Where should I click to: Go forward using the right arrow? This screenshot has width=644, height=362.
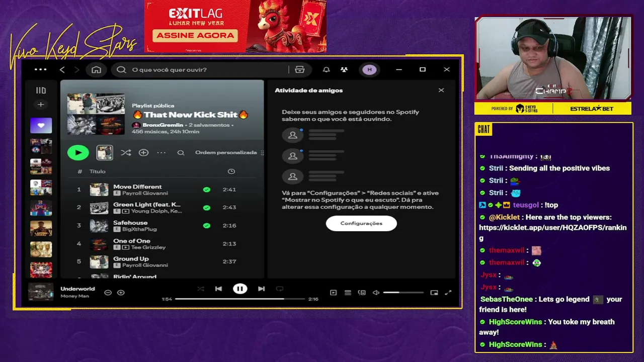(x=76, y=70)
